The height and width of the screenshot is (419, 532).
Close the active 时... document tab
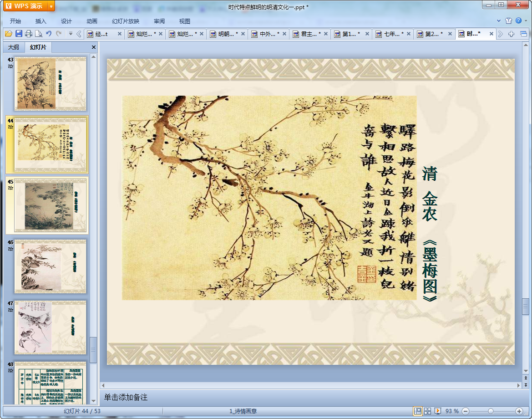point(491,34)
